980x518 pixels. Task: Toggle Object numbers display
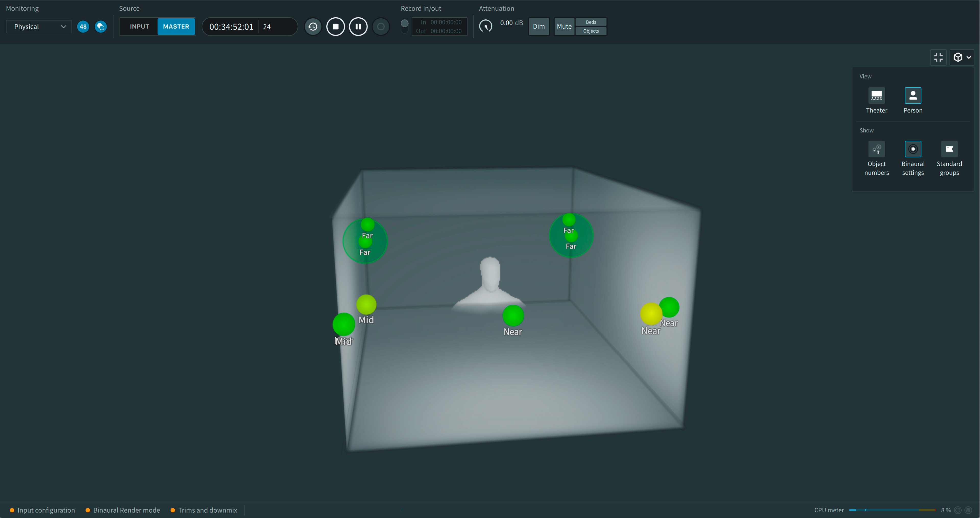tap(877, 149)
